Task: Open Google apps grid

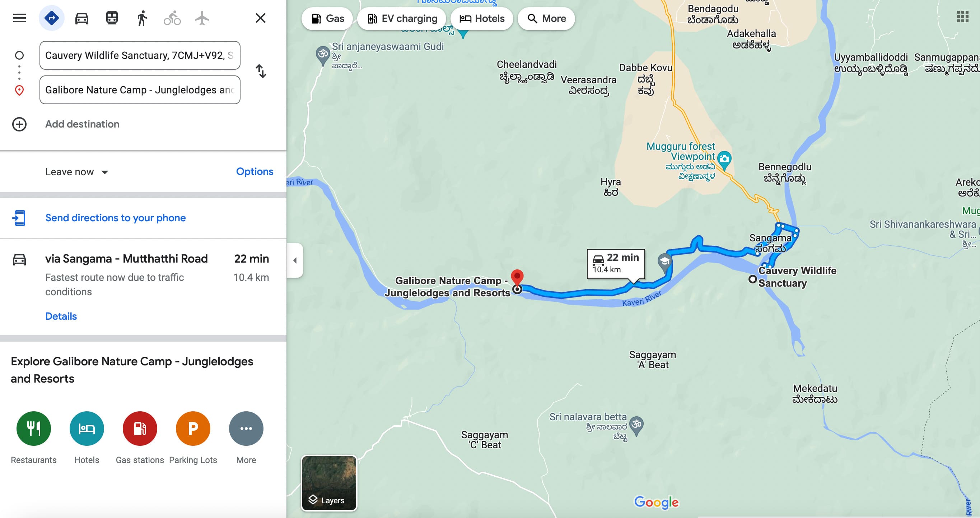Action: 962,17
